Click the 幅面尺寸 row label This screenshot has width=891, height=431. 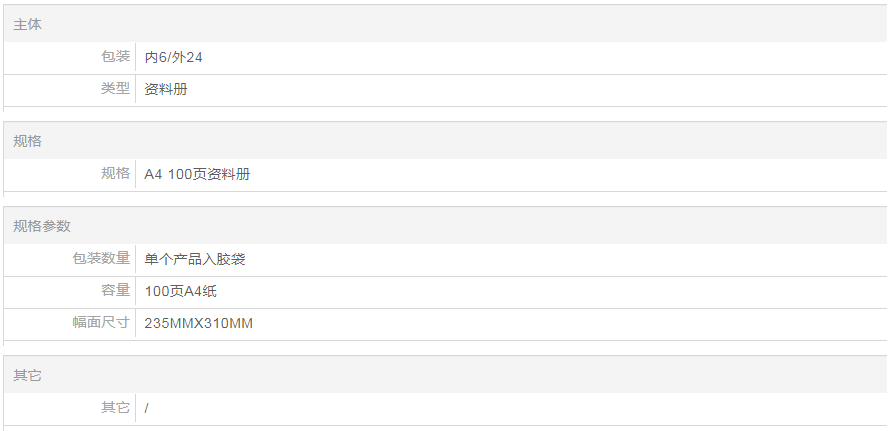pyautogui.click(x=101, y=323)
